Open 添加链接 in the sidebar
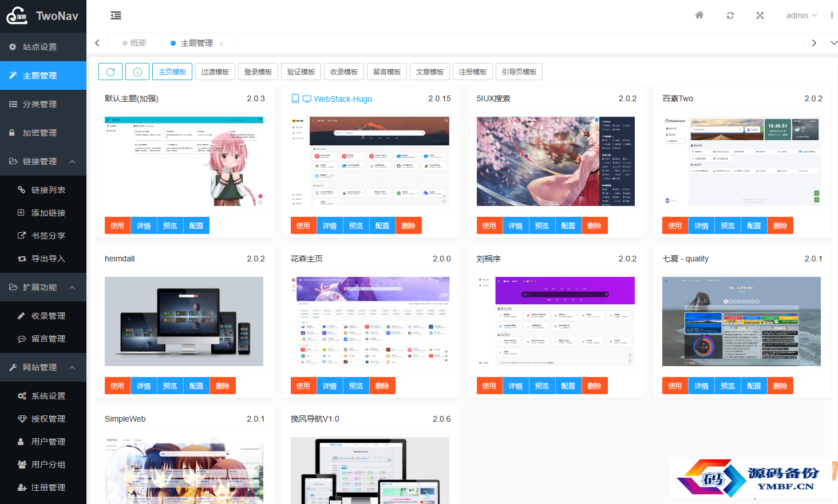This screenshot has height=504, width=838. (43, 213)
